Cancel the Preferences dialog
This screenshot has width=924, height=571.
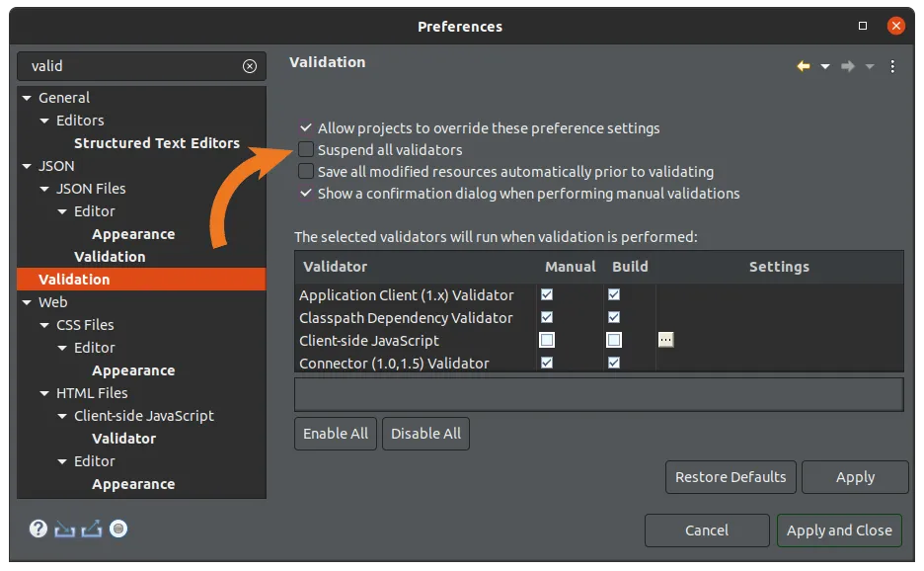tap(707, 530)
